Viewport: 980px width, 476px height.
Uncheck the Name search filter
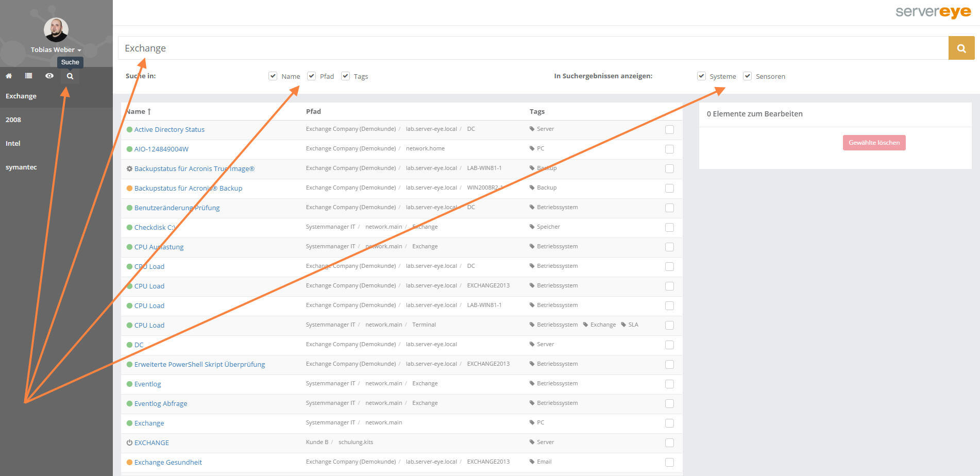pos(273,76)
